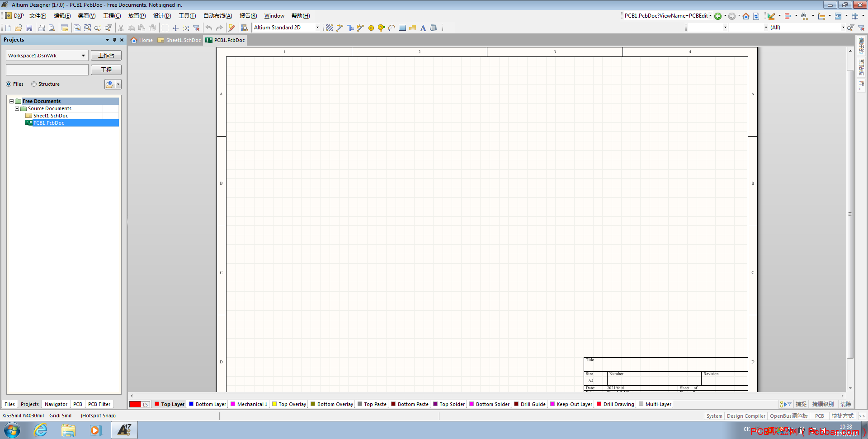Open the Projects panel header dropdown arrow
Viewport: 868px width, 439px height.
tap(107, 40)
